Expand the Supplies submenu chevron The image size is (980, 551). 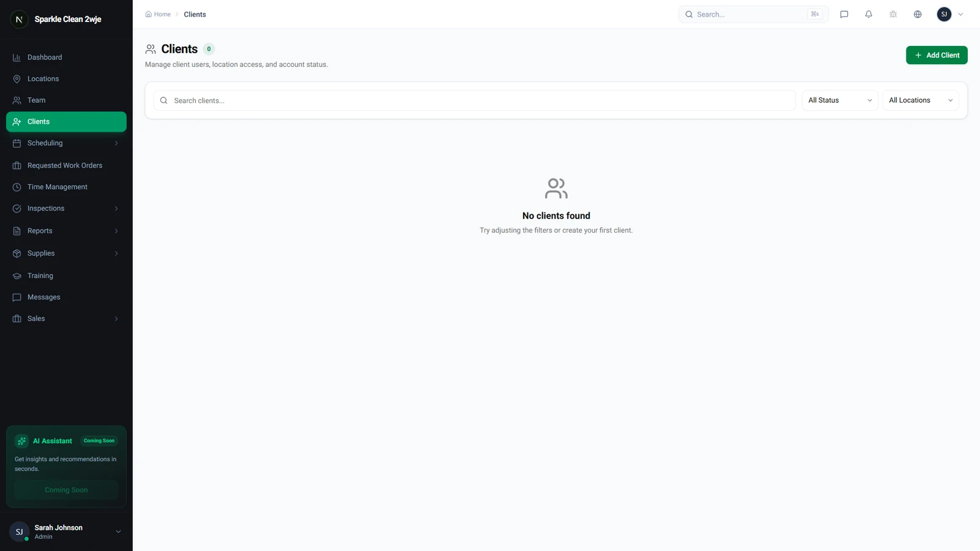click(x=116, y=253)
